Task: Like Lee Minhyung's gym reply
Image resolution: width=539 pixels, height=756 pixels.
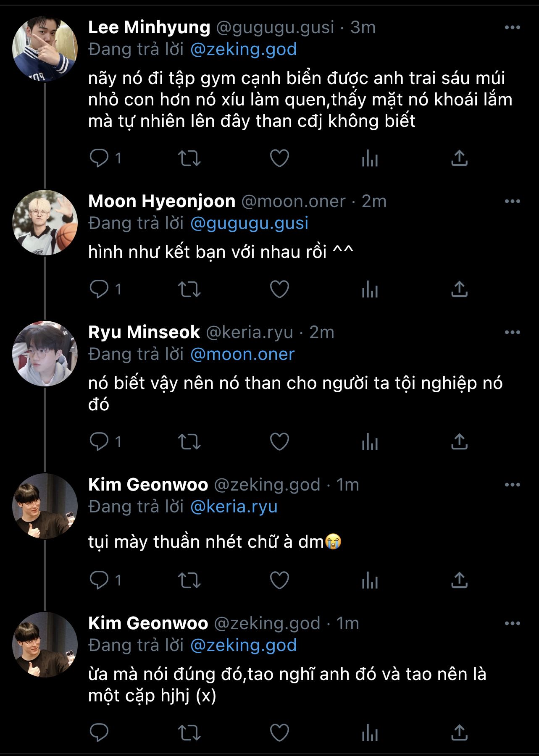Action: pos(279,158)
